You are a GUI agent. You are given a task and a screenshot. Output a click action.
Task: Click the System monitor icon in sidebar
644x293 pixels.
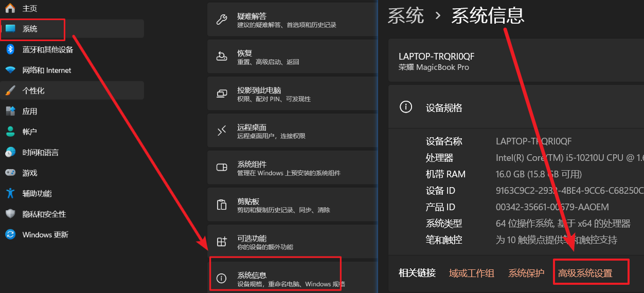point(10,29)
